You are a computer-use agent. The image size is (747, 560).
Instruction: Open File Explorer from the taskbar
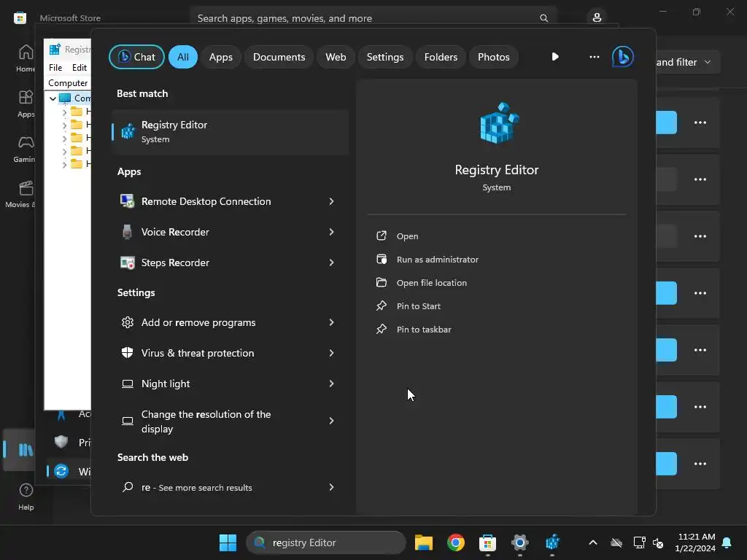point(424,542)
